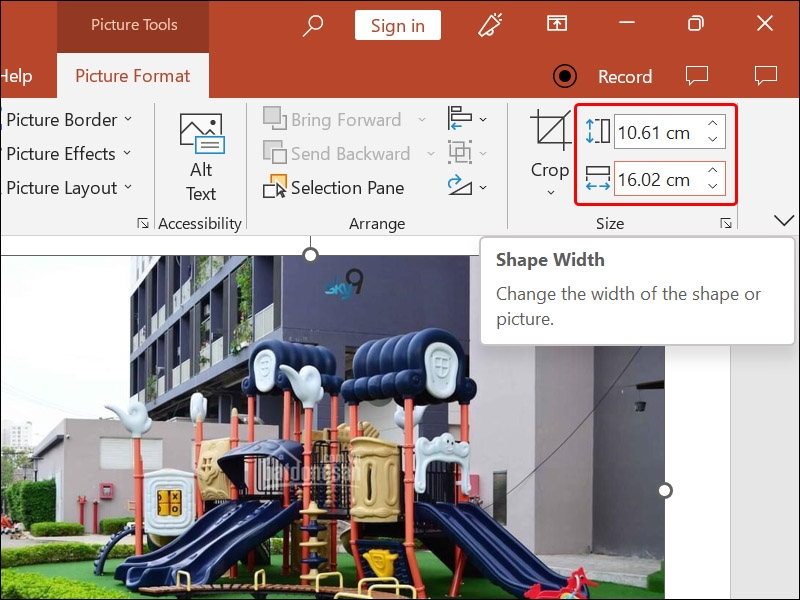Click the Group Objects icon
The height and width of the screenshot is (600, 800).
point(462,153)
